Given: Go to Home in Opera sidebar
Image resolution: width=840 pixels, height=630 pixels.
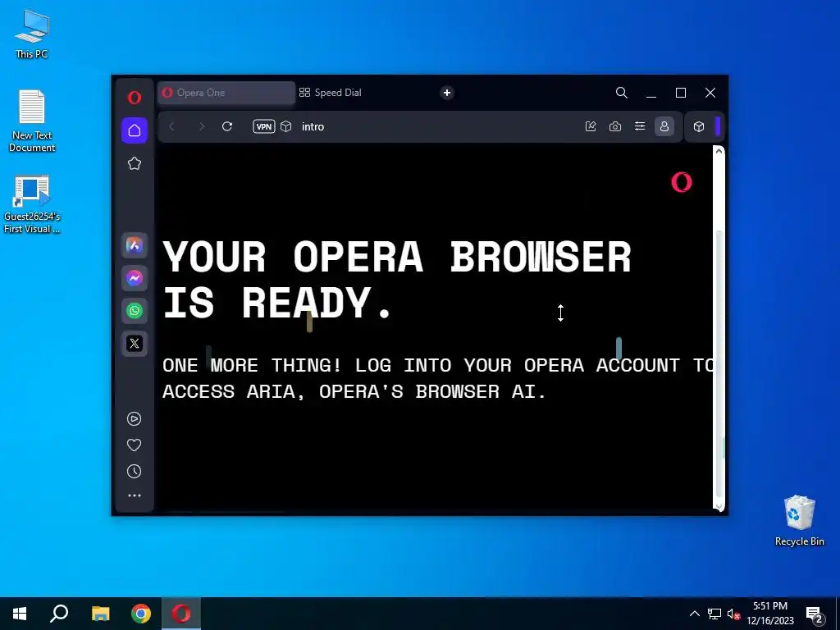Looking at the screenshot, I should pos(135,130).
